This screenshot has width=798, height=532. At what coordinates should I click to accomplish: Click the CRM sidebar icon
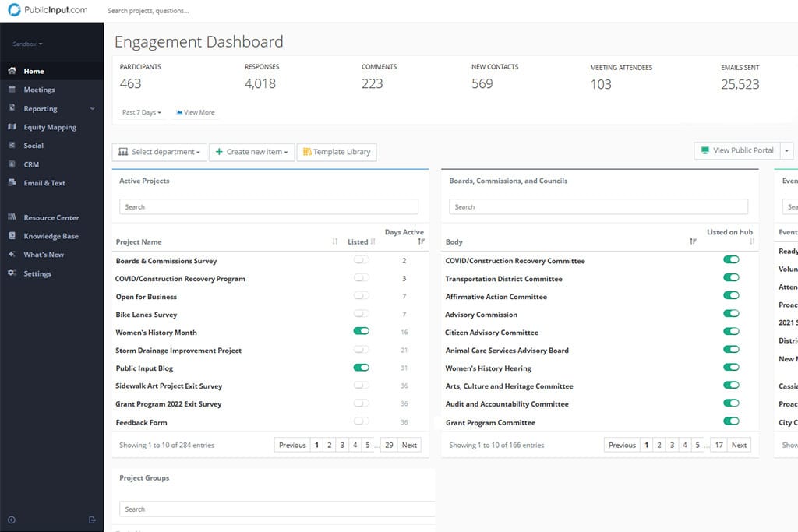point(12,164)
